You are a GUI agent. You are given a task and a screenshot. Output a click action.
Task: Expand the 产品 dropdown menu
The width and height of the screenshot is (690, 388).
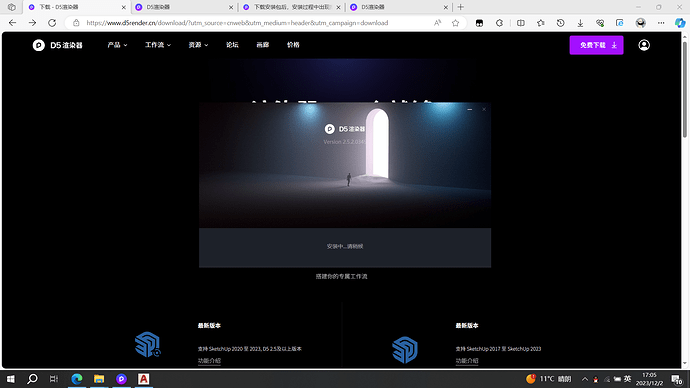(x=117, y=45)
